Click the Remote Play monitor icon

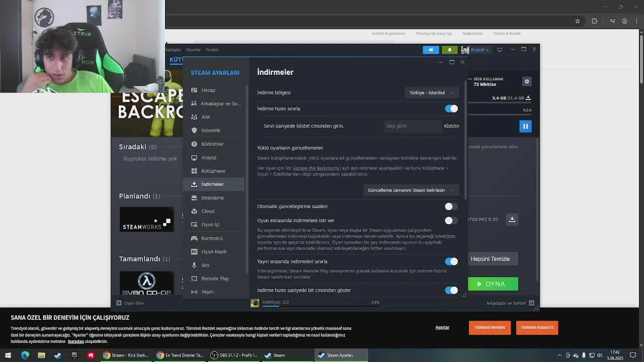(x=194, y=279)
